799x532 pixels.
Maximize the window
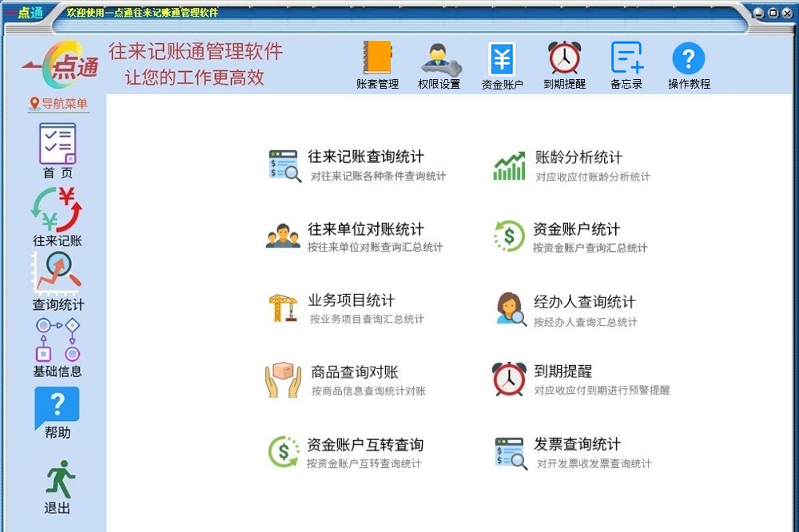(x=773, y=14)
